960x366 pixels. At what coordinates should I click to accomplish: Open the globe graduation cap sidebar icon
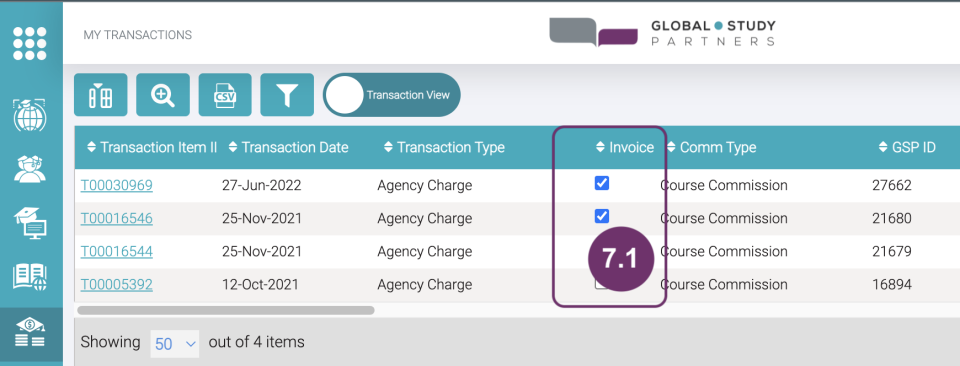click(x=29, y=114)
